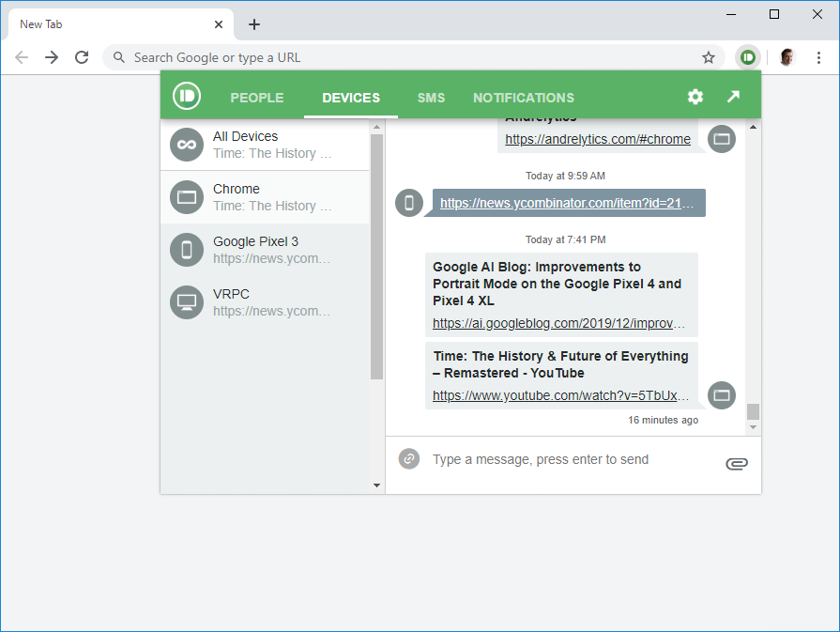This screenshot has width=840, height=632.
Task: Click the Time: The History & Future title
Action: tap(561, 364)
